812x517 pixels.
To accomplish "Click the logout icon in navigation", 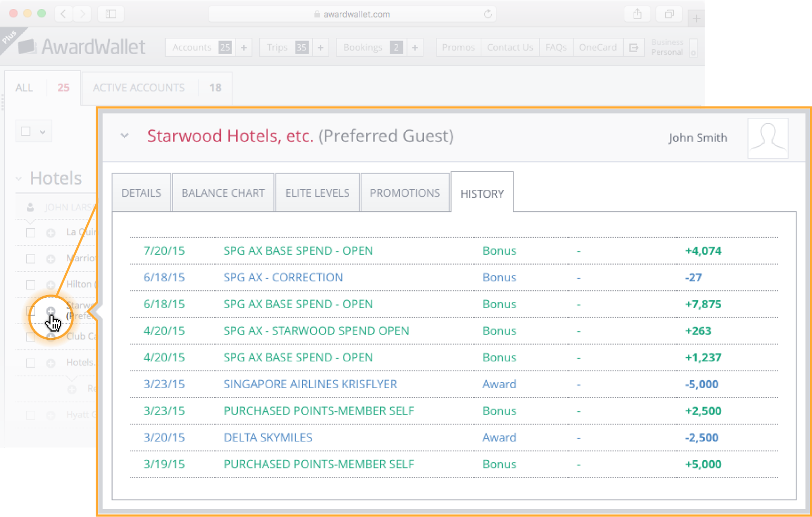I will (634, 47).
